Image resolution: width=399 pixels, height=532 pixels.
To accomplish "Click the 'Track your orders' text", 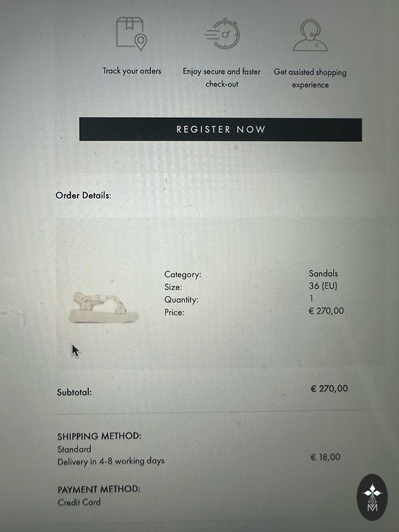I will point(132,71).
